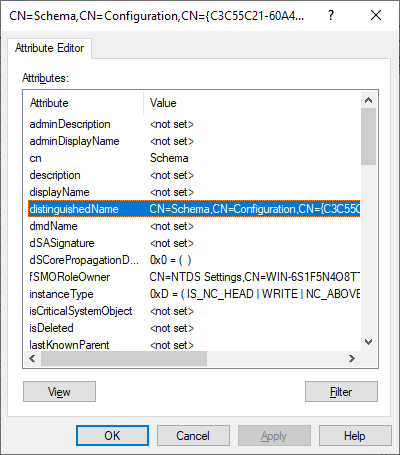Click the scroll down arrow in attribute list
The width and height of the screenshot is (400, 455).
[369, 342]
